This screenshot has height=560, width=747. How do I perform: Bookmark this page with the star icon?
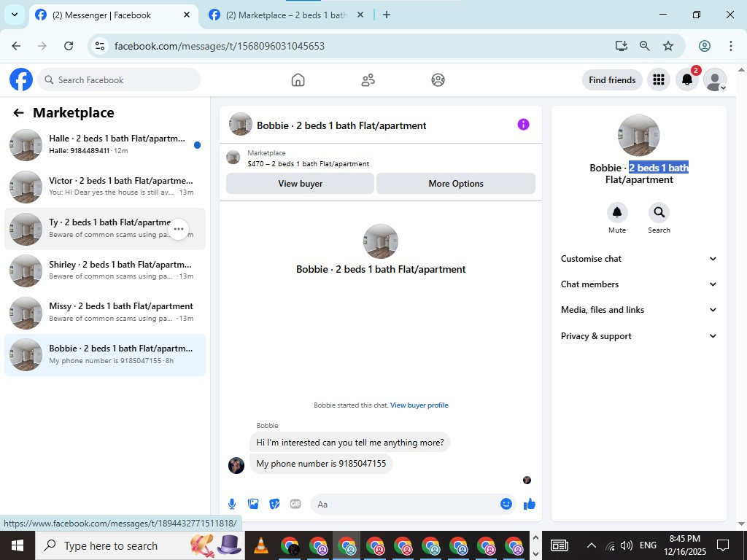click(668, 46)
